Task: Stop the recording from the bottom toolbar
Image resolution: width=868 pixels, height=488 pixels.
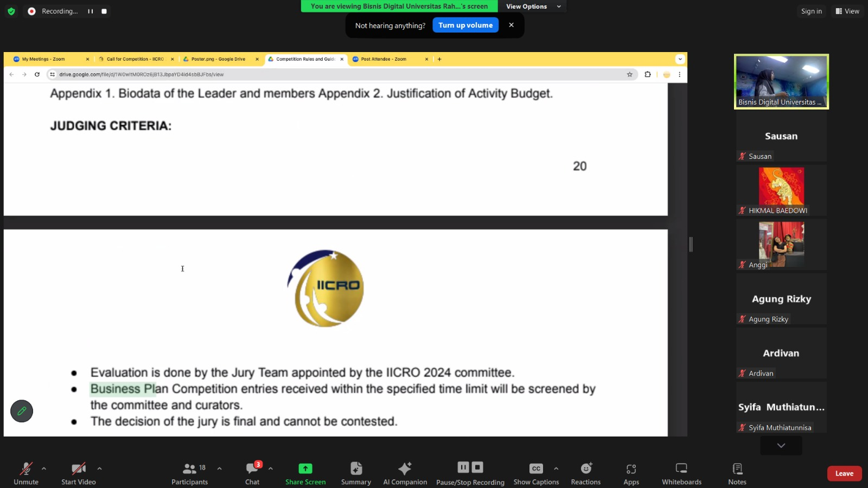Action: click(477, 467)
